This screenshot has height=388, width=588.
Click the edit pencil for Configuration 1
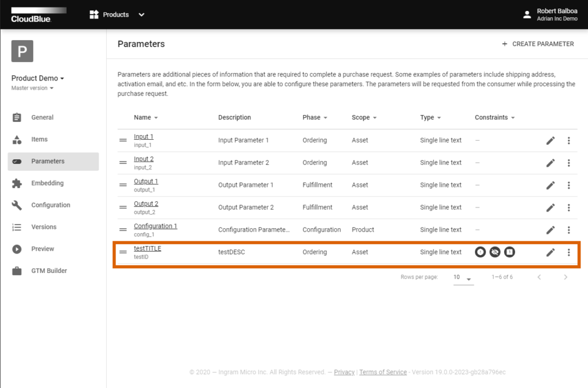pos(550,230)
